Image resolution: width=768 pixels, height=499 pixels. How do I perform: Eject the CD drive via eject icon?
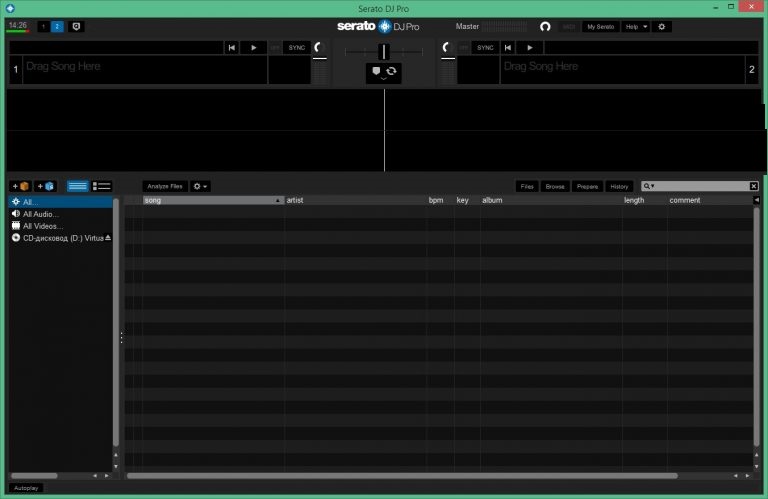click(x=108, y=238)
